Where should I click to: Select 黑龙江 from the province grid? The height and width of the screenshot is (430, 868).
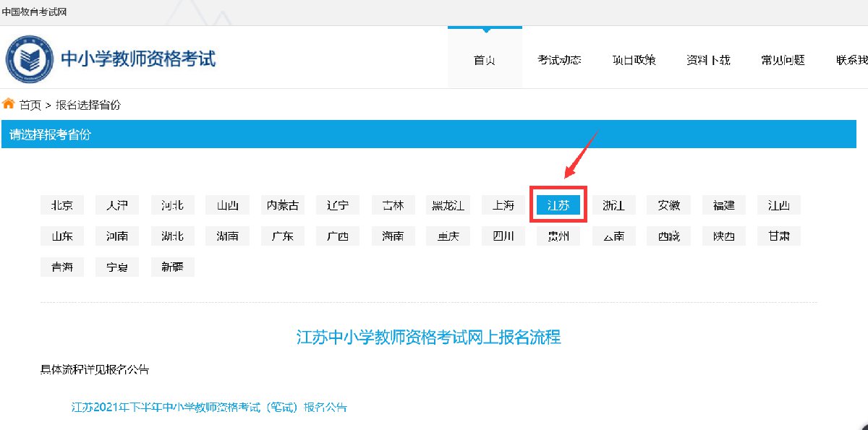(448, 205)
